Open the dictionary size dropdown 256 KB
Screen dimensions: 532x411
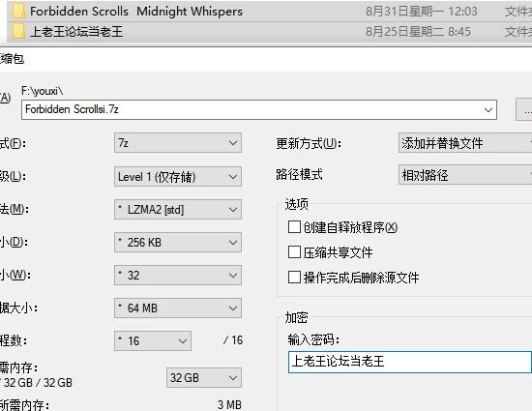[178, 242]
